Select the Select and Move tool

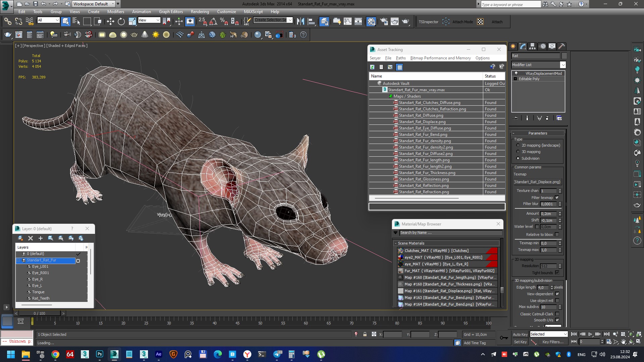coord(110,22)
